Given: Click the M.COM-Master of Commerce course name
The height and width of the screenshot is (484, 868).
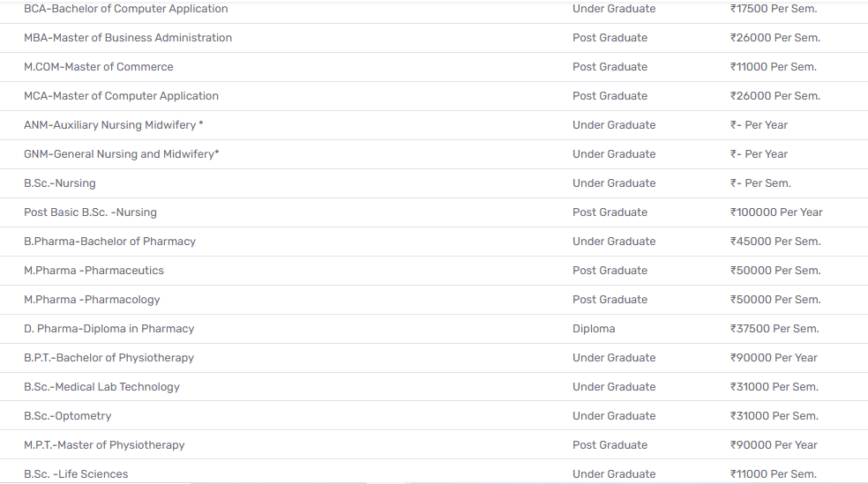Looking at the screenshot, I should (x=99, y=67).
